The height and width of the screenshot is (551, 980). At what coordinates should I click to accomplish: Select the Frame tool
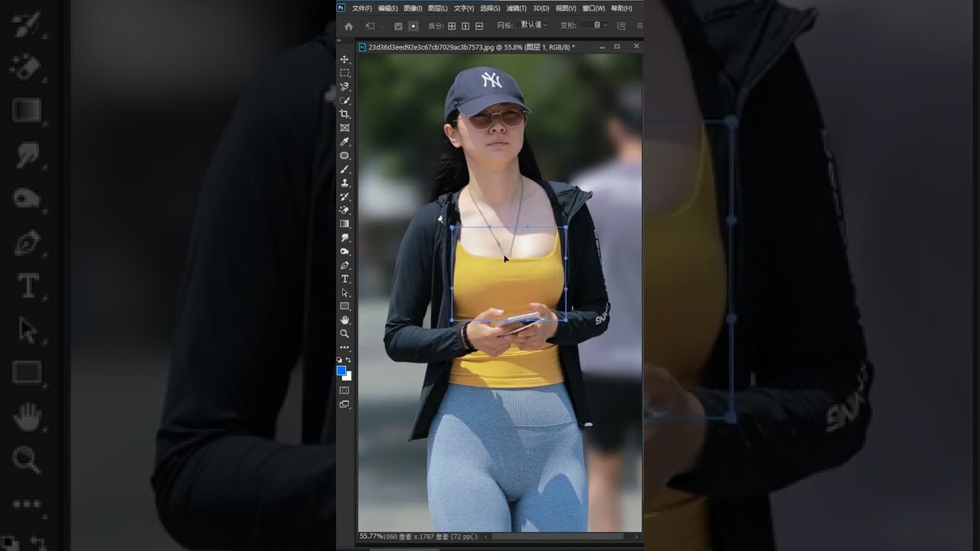(x=345, y=128)
